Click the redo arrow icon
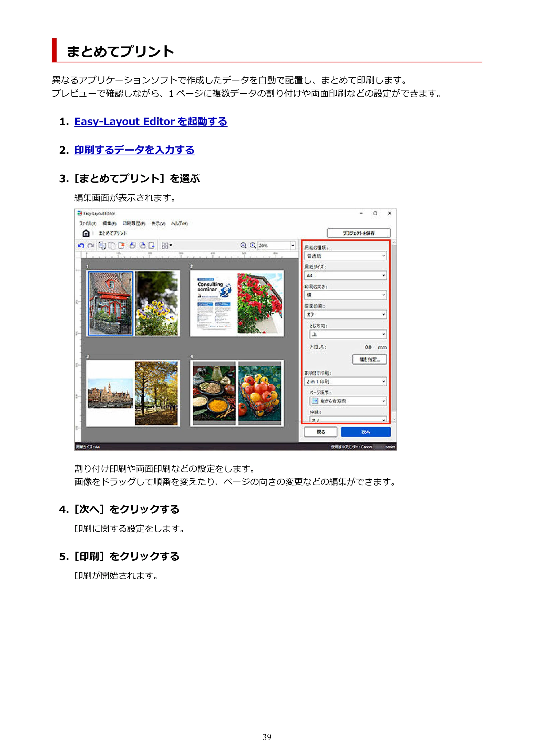The image size is (534, 756). pos(91,246)
